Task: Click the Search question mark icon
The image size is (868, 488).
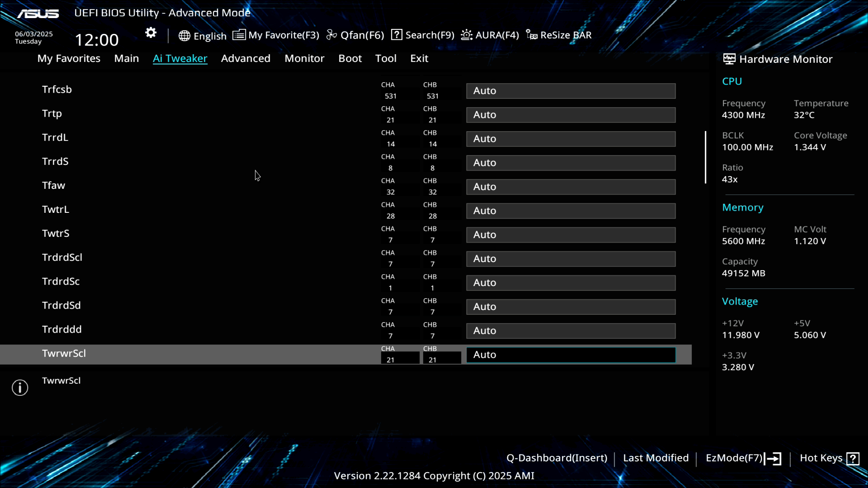Action: [396, 35]
